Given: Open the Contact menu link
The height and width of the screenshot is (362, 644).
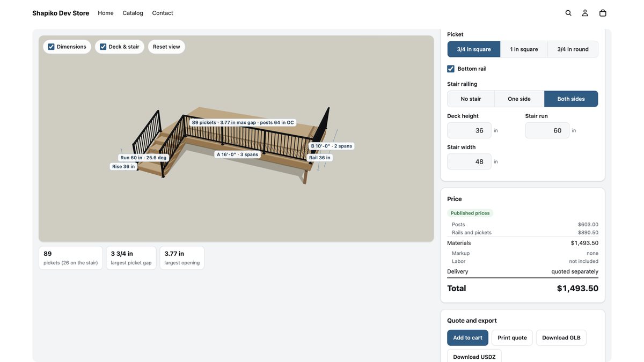Looking at the screenshot, I should coord(163,13).
